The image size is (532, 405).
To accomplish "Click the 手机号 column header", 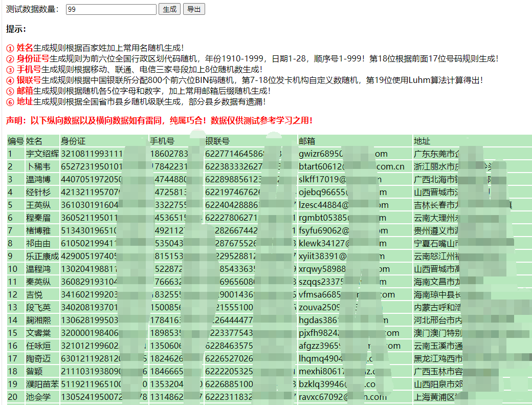I will click(162, 141).
